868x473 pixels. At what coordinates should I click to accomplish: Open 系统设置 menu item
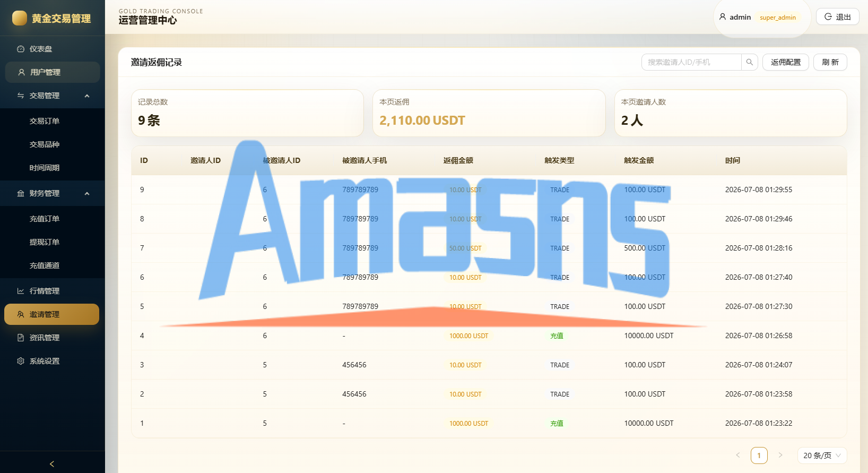point(53,361)
